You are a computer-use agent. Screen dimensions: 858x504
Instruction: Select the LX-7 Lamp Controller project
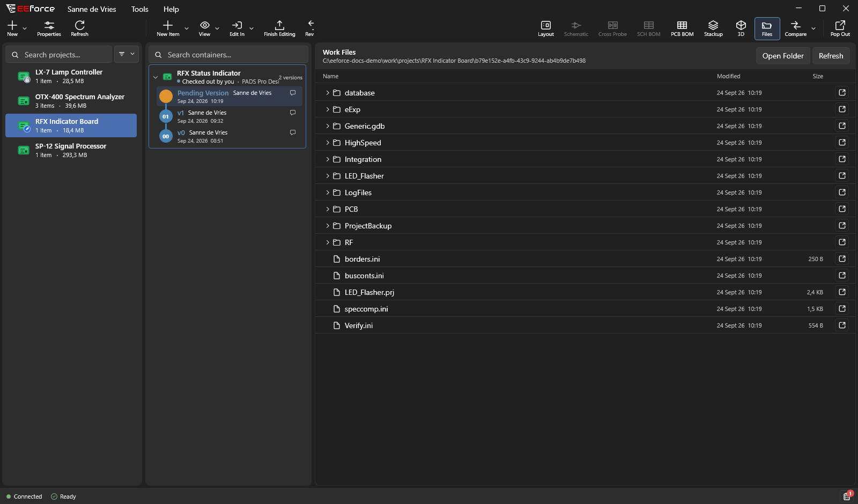71,76
